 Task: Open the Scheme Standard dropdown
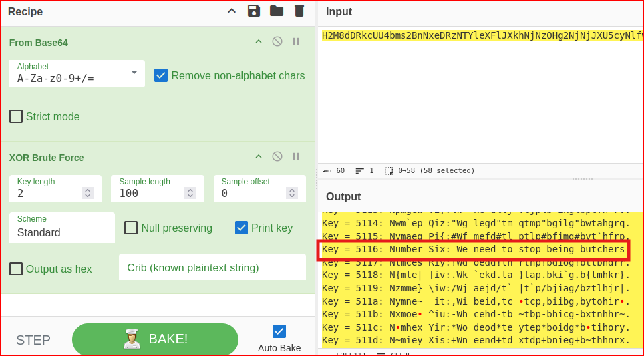pyautogui.click(x=62, y=228)
